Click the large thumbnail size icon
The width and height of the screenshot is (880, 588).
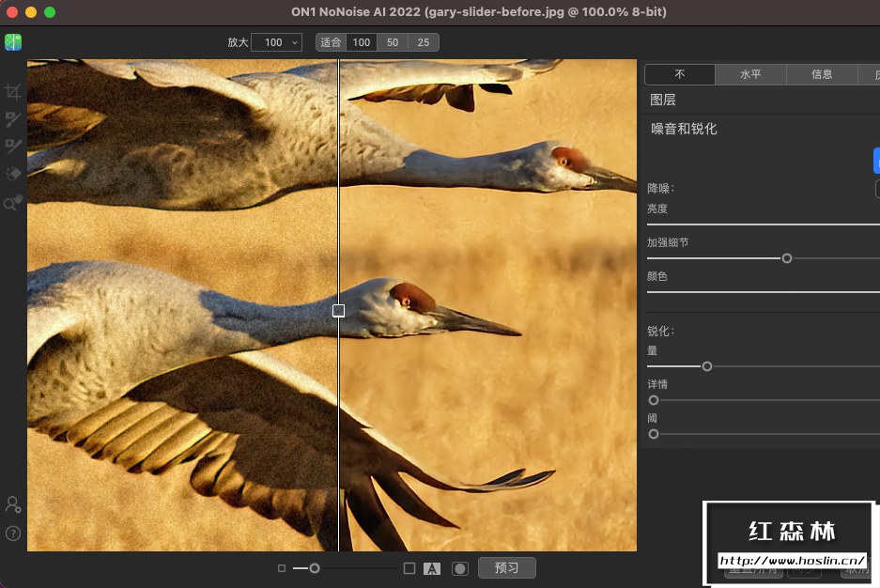(409, 568)
